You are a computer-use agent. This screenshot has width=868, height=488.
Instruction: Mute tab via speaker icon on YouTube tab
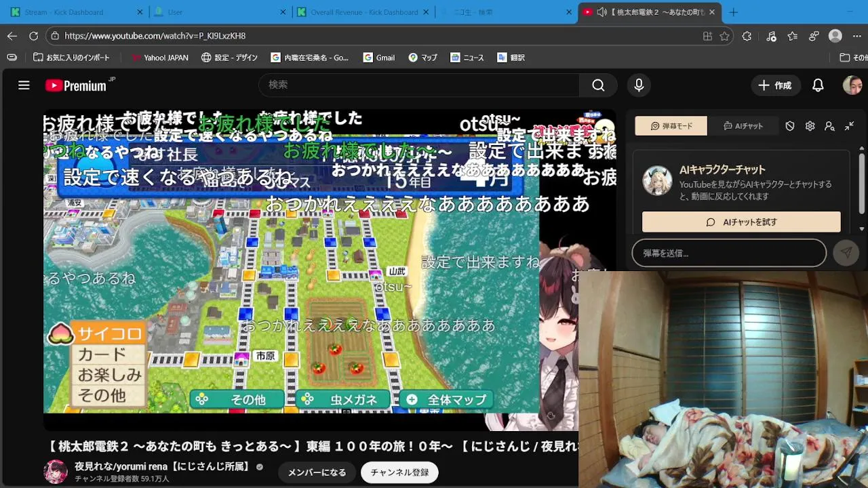point(601,12)
